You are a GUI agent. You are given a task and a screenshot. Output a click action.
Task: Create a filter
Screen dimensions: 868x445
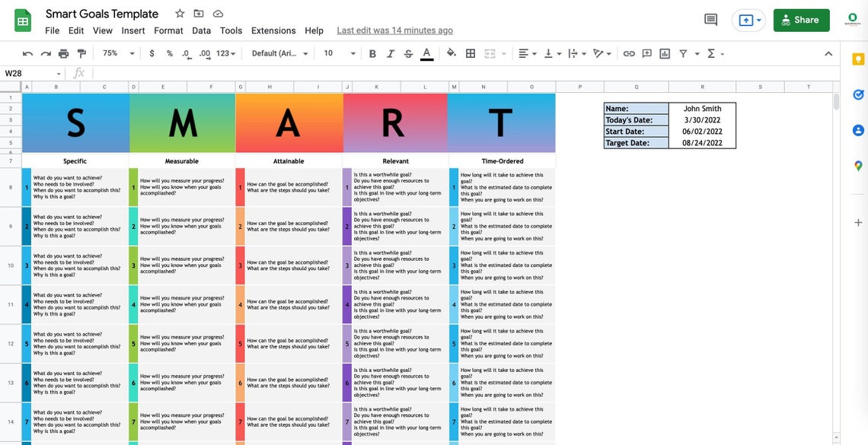point(684,53)
